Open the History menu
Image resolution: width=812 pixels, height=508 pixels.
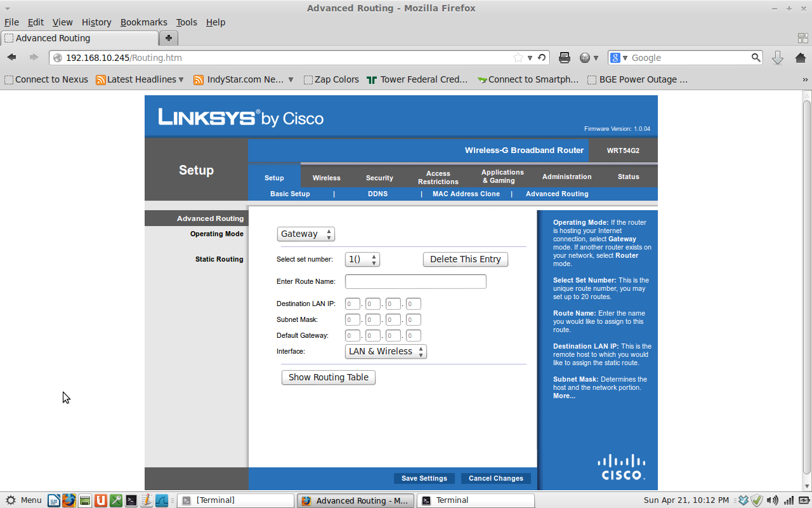click(96, 22)
